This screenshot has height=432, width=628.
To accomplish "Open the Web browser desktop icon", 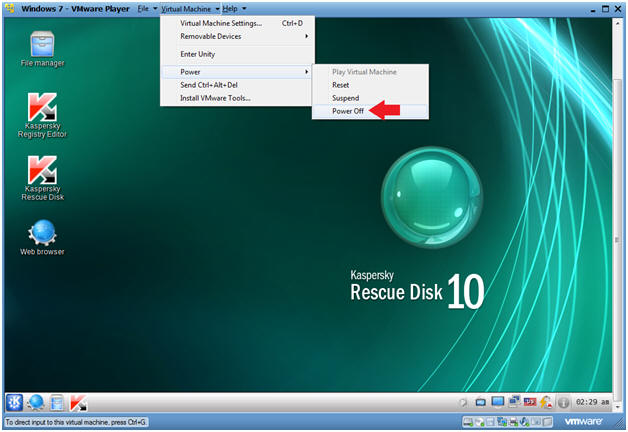I will pyautogui.click(x=42, y=237).
